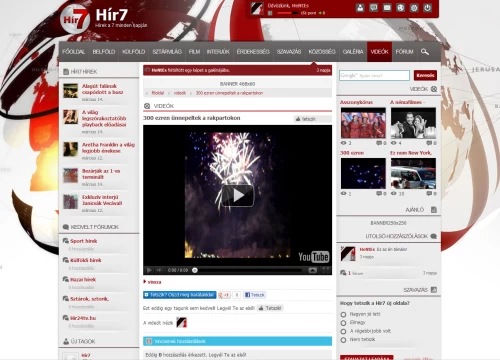
Task: Click the video progress slider handle
Action: point(195,270)
